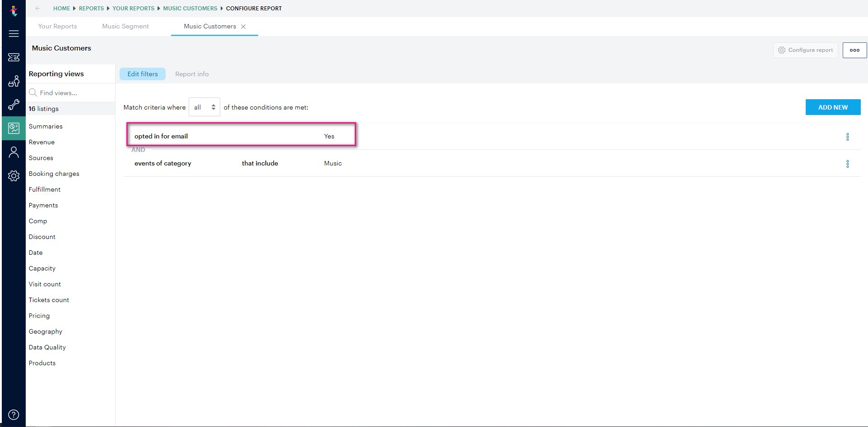Screen dimensions: 868x427
Task: Open the wrench tools icon
Action: pyautogui.click(x=14, y=105)
